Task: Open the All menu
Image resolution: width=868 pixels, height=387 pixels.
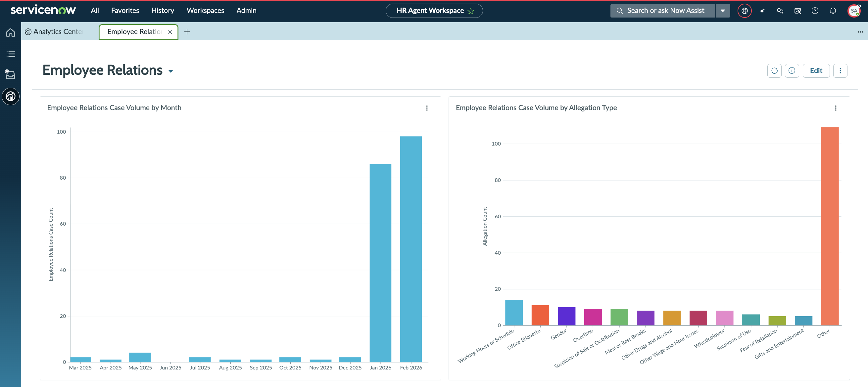Action: click(95, 11)
